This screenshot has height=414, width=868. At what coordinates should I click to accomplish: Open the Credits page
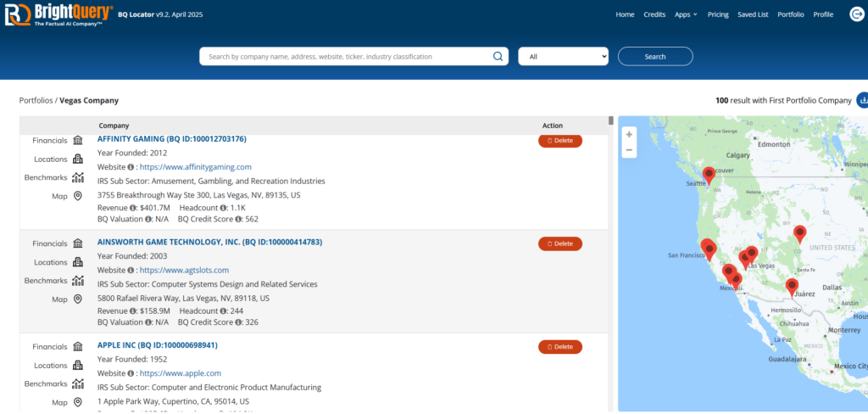click(654, 14)
